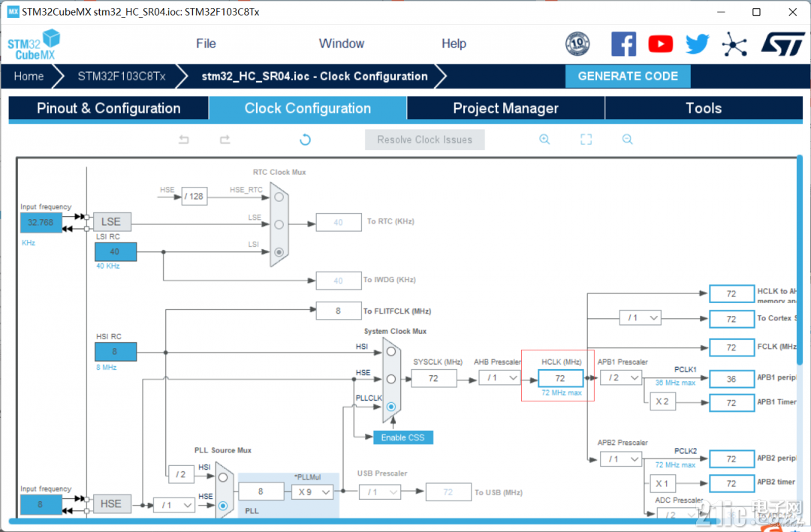Image resolution: width=811 pixels, height=532 pixels.
Task: Open the Facebook page icon
Action: pyautogui.click(x=623, y=44)
